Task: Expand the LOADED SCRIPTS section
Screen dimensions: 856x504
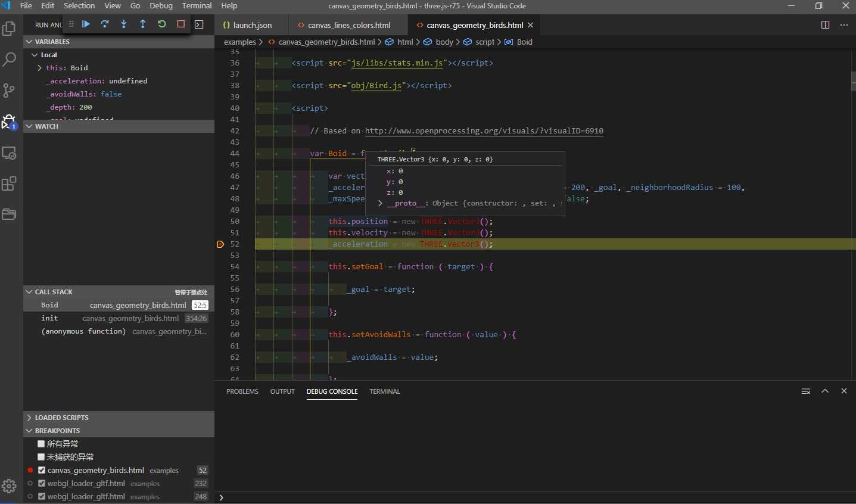Action: [x=119, y=418]
